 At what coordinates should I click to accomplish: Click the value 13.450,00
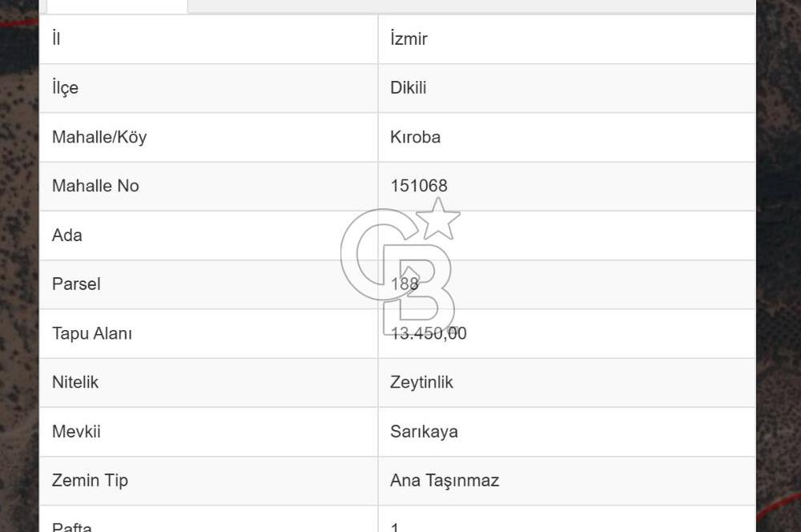point(430,333)
